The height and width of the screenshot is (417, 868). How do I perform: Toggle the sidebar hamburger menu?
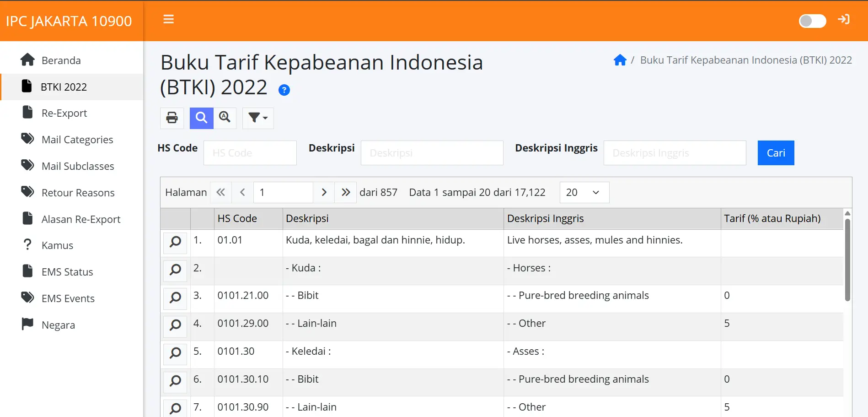point(169,20)
